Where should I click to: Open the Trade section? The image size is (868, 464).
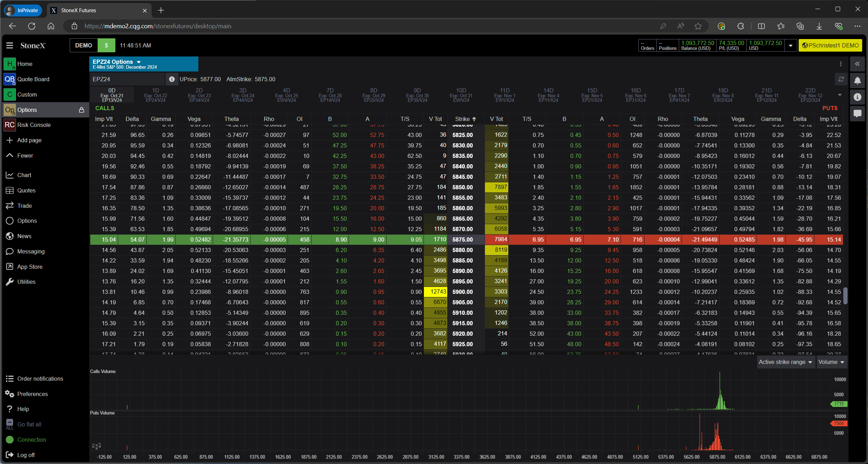click(24, 205)
